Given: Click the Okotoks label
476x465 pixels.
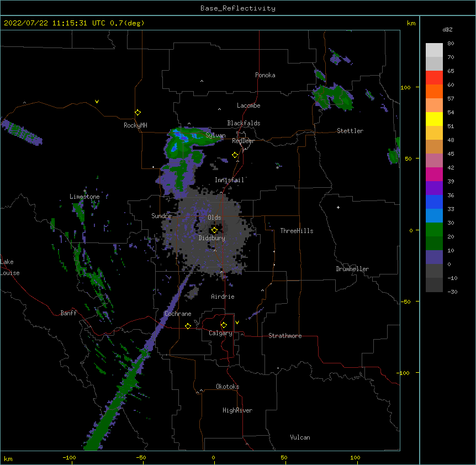Looking at the screenshot, I should [x=228, y=387].
